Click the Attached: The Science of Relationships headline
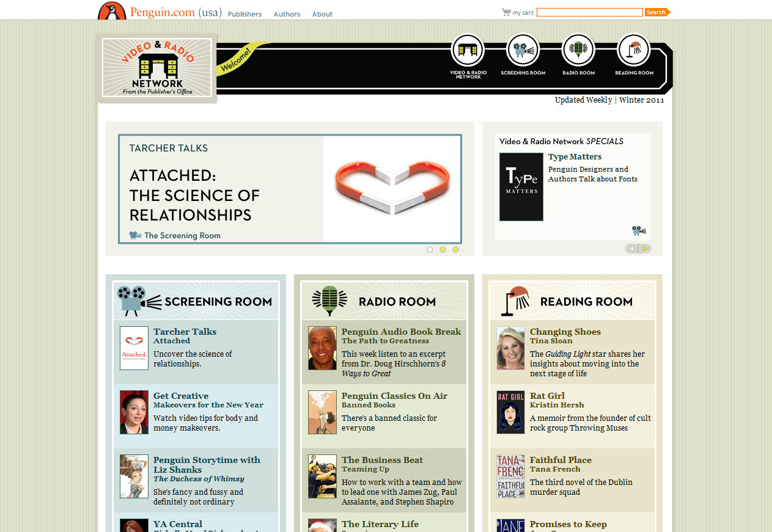The height and width of the screenshot is (532, 772). [194, 195]
